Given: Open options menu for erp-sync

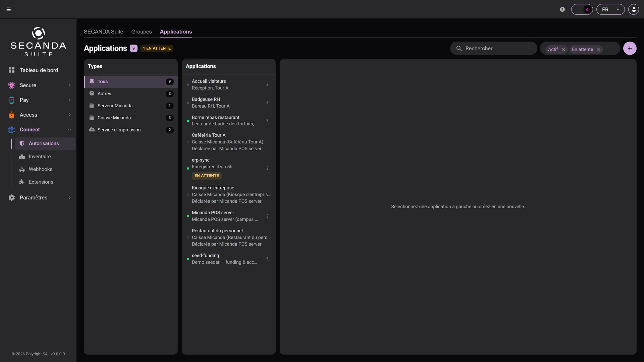Looking at the screenshot, I should (267, 168).
